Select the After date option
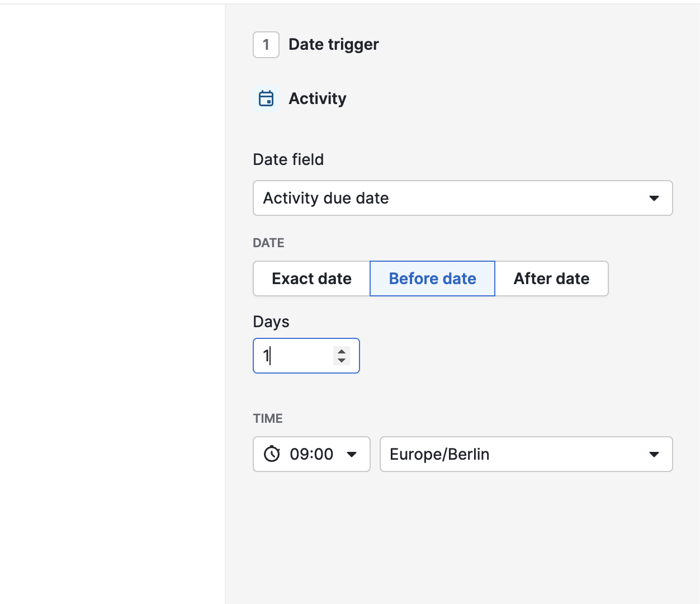This screenshot has width=700, height=604. click(551, 279)
